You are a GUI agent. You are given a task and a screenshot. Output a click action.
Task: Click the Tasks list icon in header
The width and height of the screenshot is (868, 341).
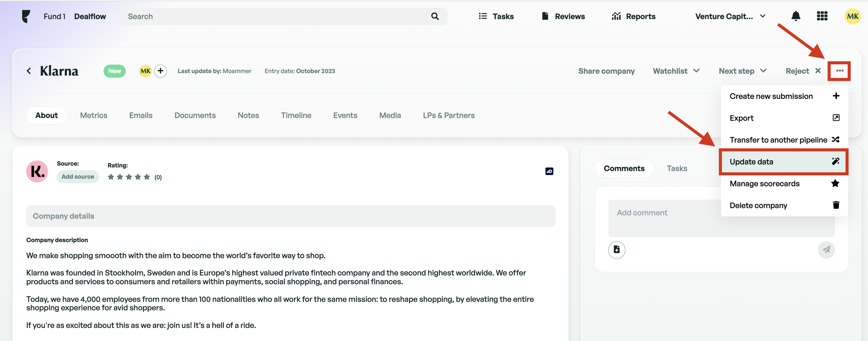click(x=483, y=16)
